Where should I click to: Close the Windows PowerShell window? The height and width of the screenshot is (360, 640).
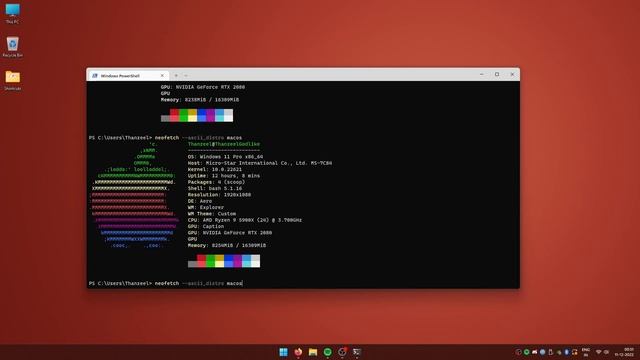pos(512,74)
